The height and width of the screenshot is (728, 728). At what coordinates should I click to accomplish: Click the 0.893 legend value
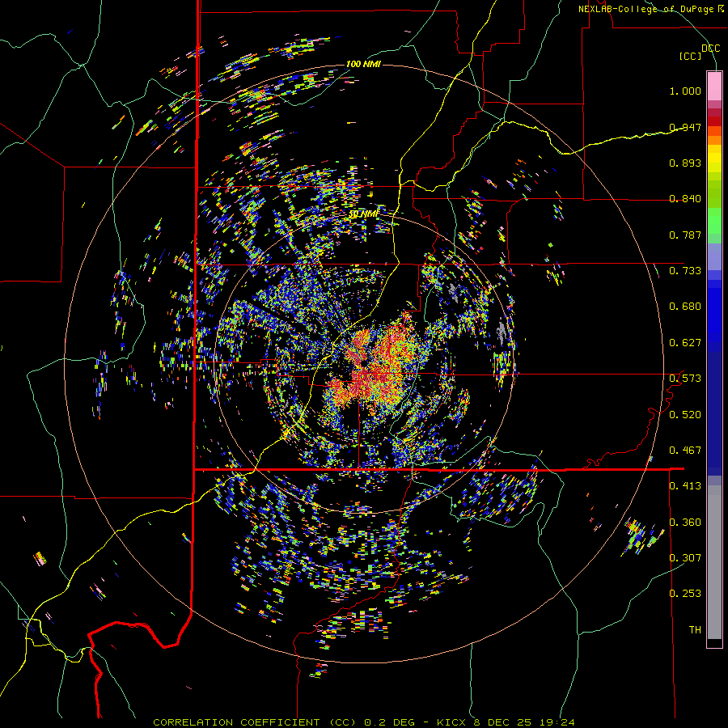(685, 163)
